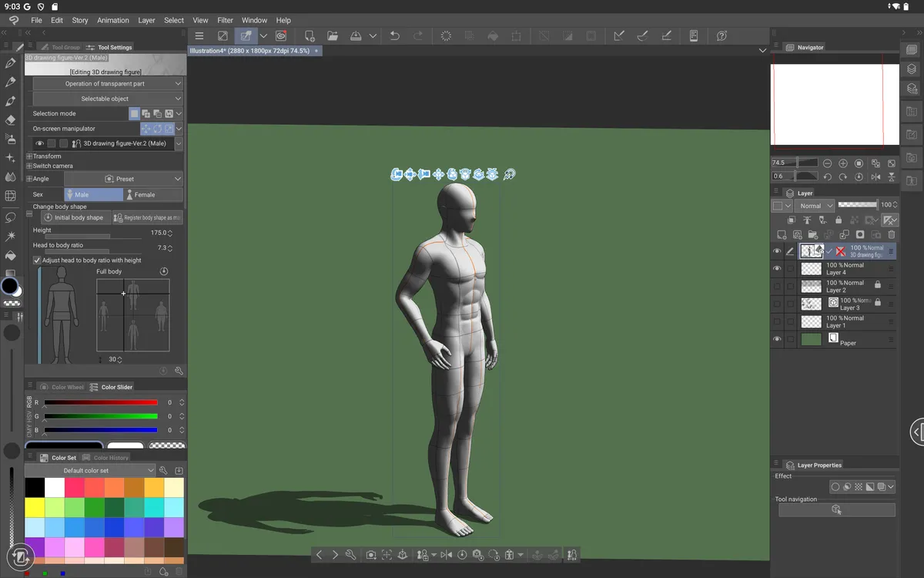Click the flip-model icon in the bottom toolbar
This screenshot has width=924, height=578.
pyautogui.click(x=446, y=554)
